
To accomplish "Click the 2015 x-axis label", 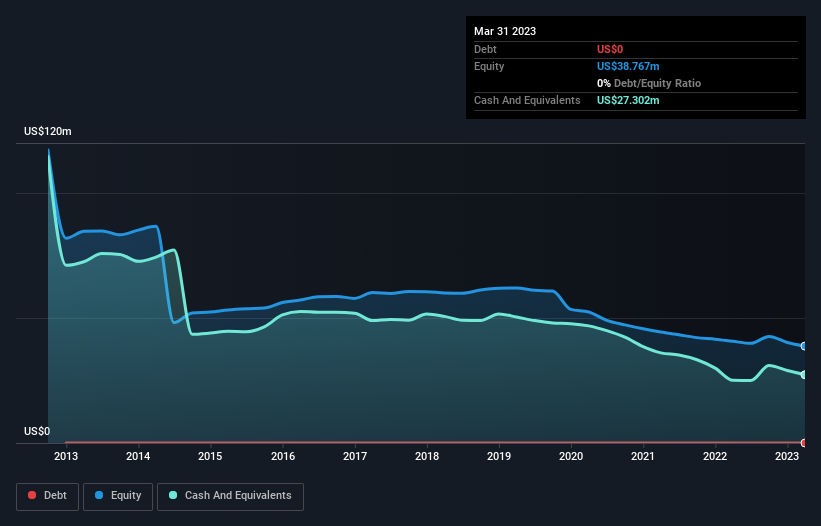I will pos(210,456).
